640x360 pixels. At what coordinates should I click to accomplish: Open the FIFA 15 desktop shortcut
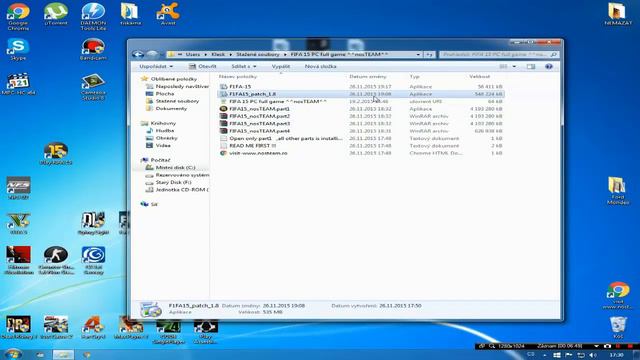(x=56, y=154)
